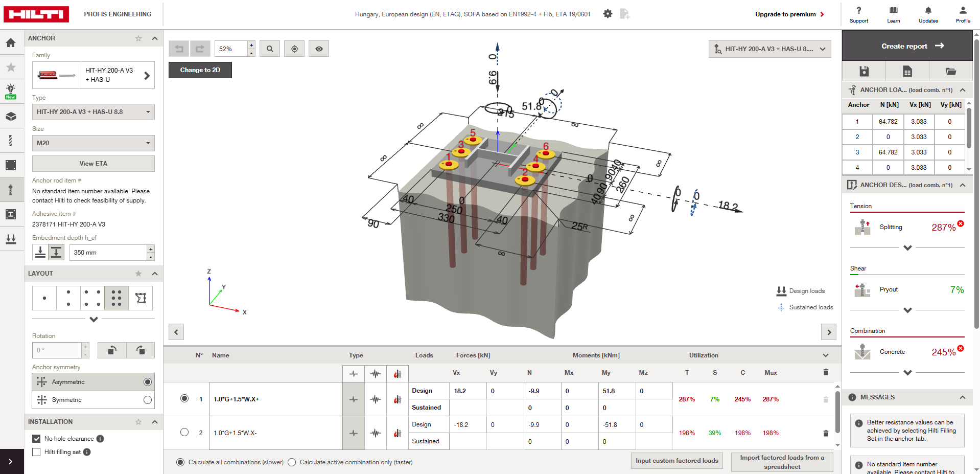Click the save floppy disk icon
Image resolution: width=980 pixels, height=474 pixels.
tap(864, 71)
